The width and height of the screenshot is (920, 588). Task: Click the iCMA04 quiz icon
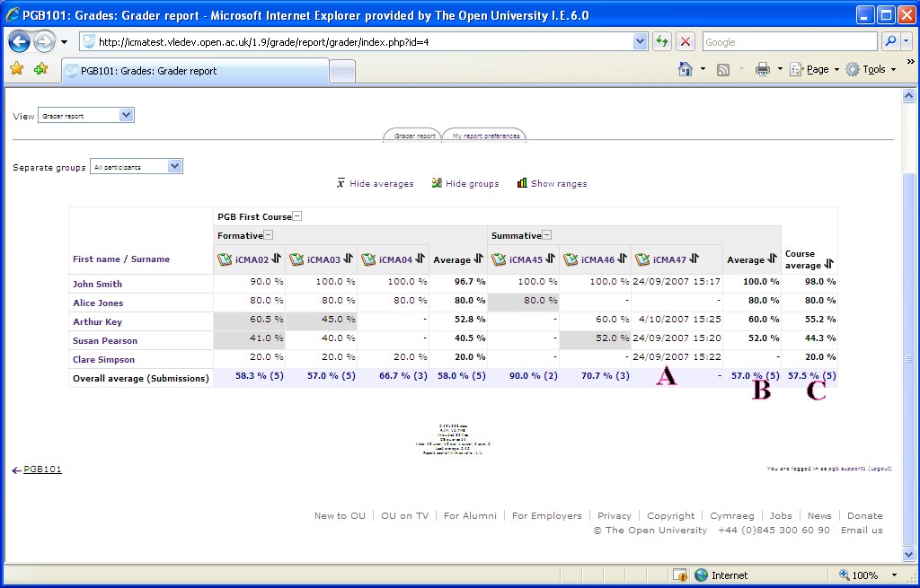point(368,259)
